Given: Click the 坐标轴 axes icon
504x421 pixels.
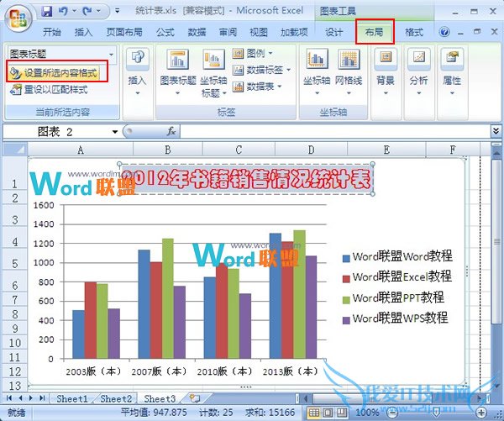Looking at the screenshot, I should pyautogui.click(x=317, y=61).
